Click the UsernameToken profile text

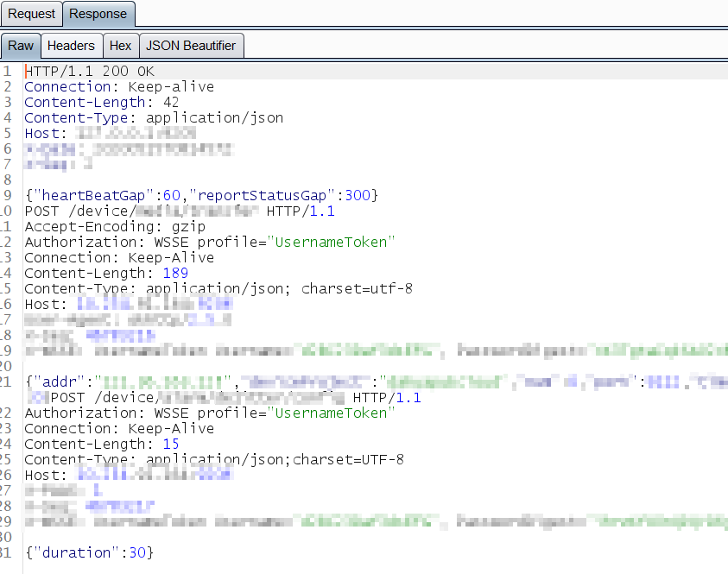331,242
